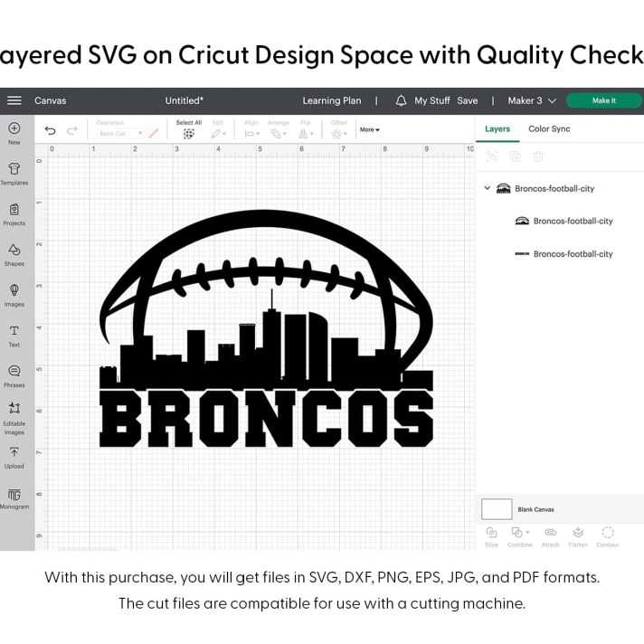Collapse the Broncos-football-city group

488,188
